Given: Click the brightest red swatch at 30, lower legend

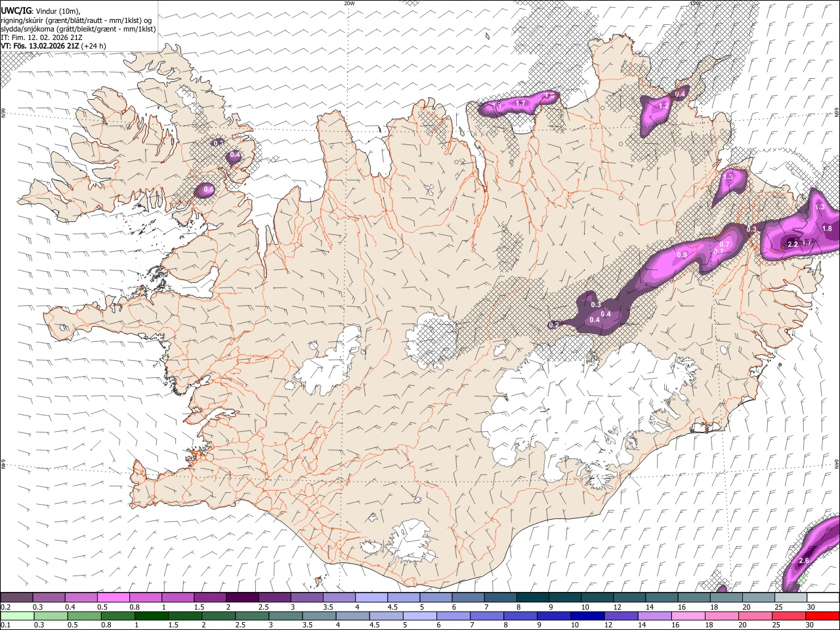Looking at the screenshot, I should (x=822, y=616).
